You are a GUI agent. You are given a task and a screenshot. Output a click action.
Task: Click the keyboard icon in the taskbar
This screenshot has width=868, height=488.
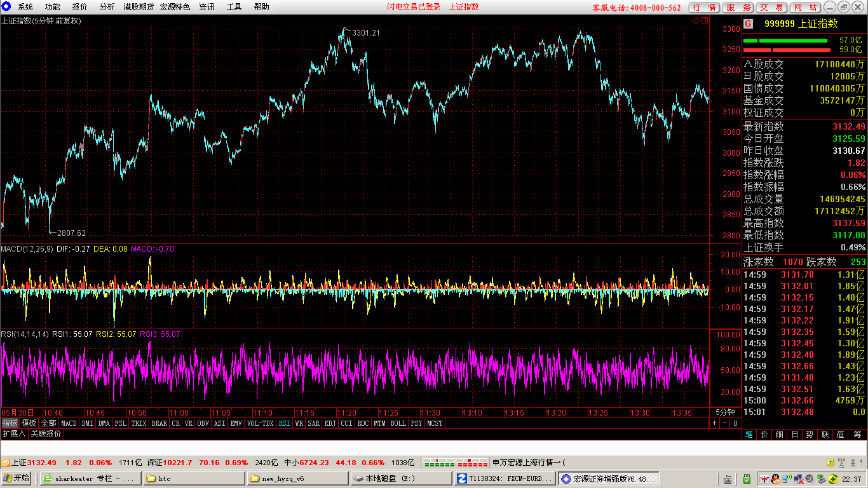click(728, 479)
